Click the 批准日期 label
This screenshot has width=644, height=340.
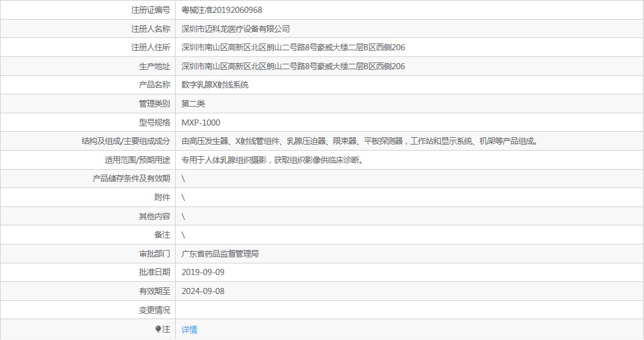point(154,272)
